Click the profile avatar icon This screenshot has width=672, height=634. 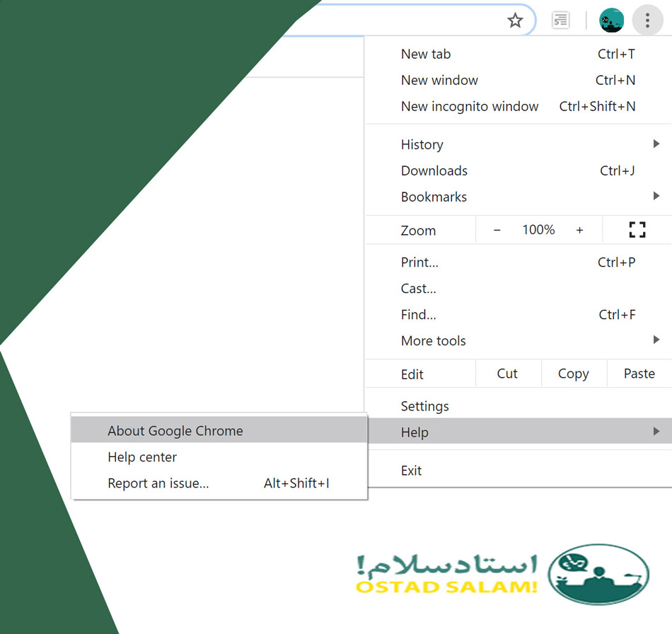point(611,21)
